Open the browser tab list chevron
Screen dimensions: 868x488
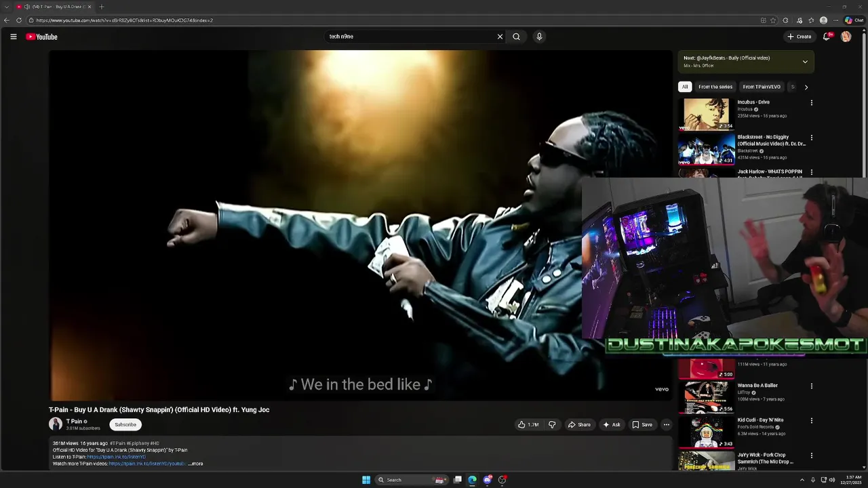tap(7, 7)
